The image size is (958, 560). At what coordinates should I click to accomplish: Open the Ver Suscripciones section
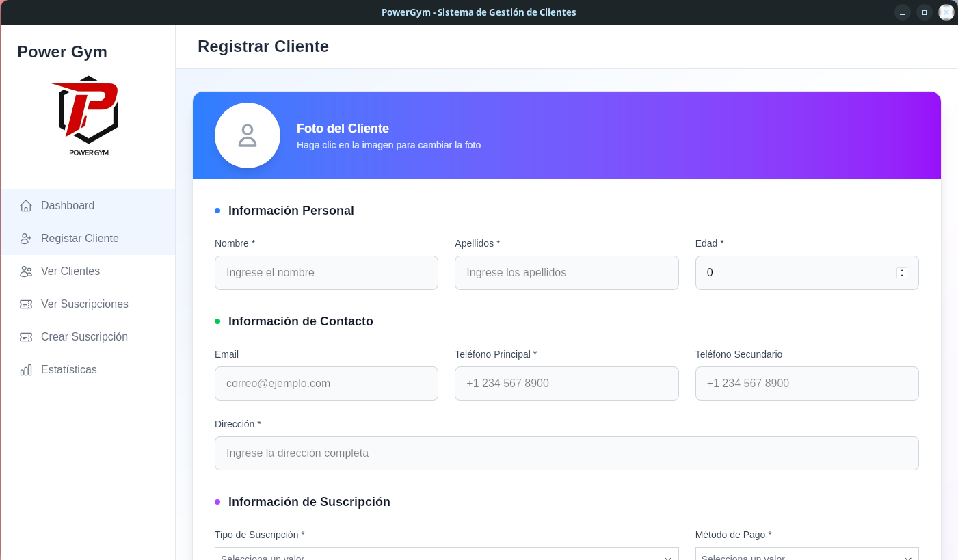pyautogui.click(x=88, y=304)
